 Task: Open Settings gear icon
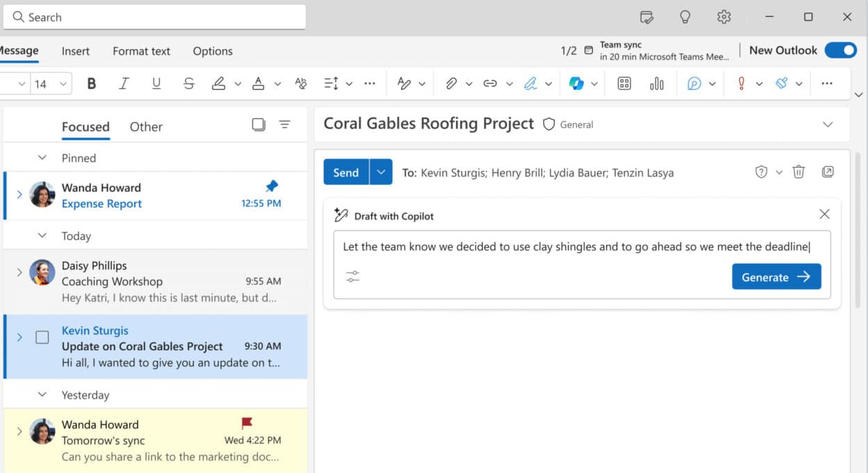point(724,17)
